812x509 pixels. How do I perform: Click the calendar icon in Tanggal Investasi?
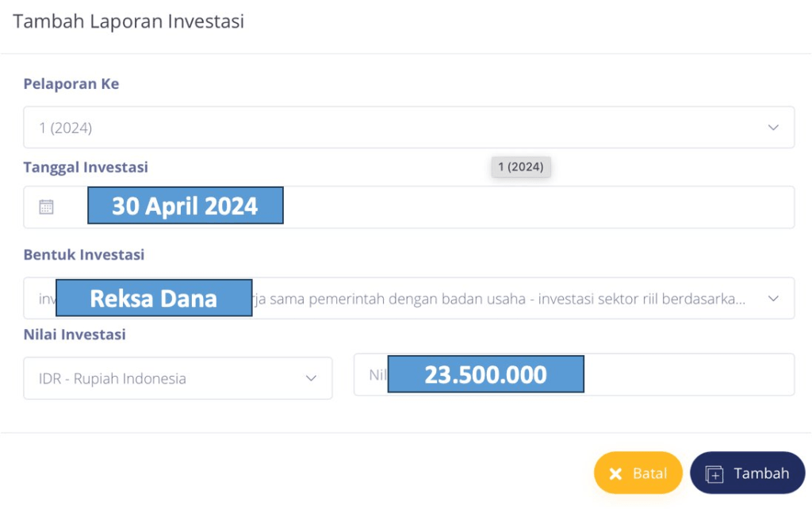tap(47, 207)
